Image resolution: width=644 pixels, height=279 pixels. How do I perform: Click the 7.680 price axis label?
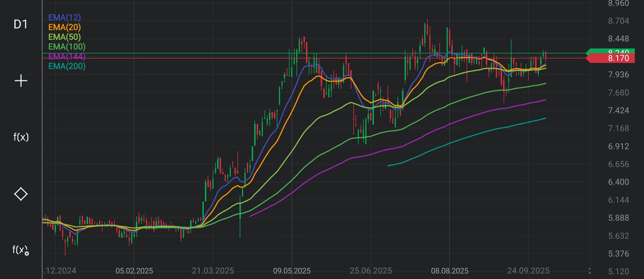click(x=618, y=93)
